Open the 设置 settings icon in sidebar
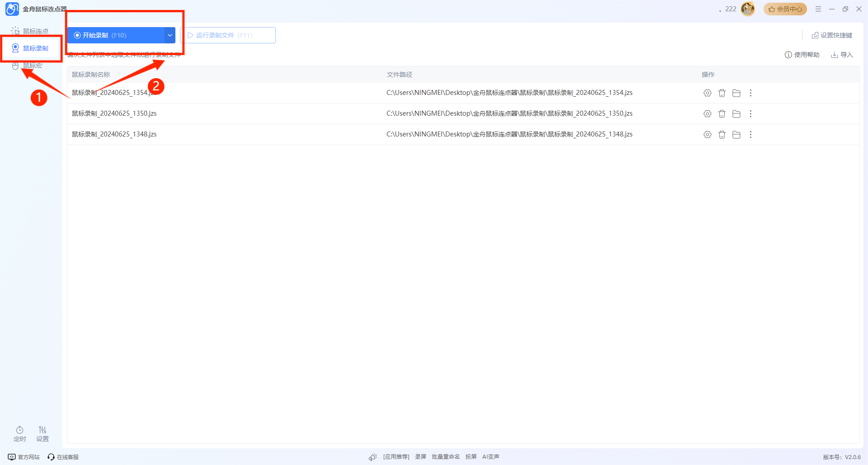The height and width of the screenshot is (465, 868). tap(42, 434)
